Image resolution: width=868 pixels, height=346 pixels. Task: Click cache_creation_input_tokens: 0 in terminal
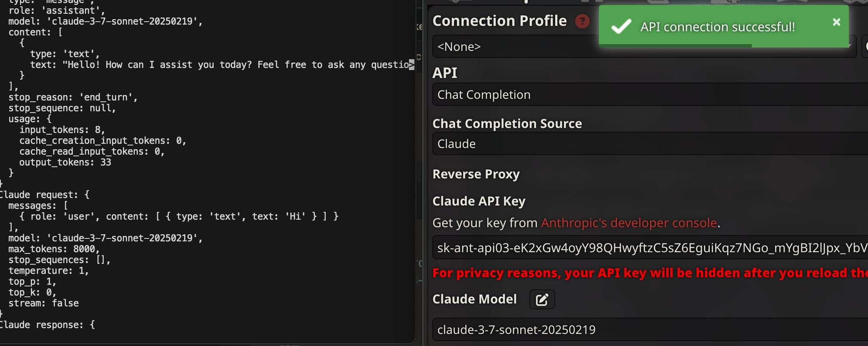tap(102, 140)
